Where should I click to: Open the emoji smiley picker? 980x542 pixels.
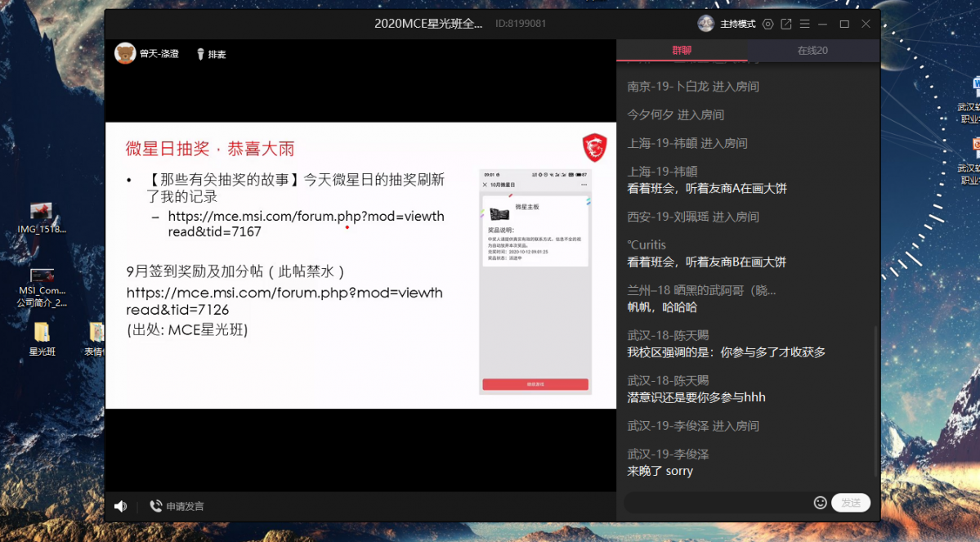820,503
